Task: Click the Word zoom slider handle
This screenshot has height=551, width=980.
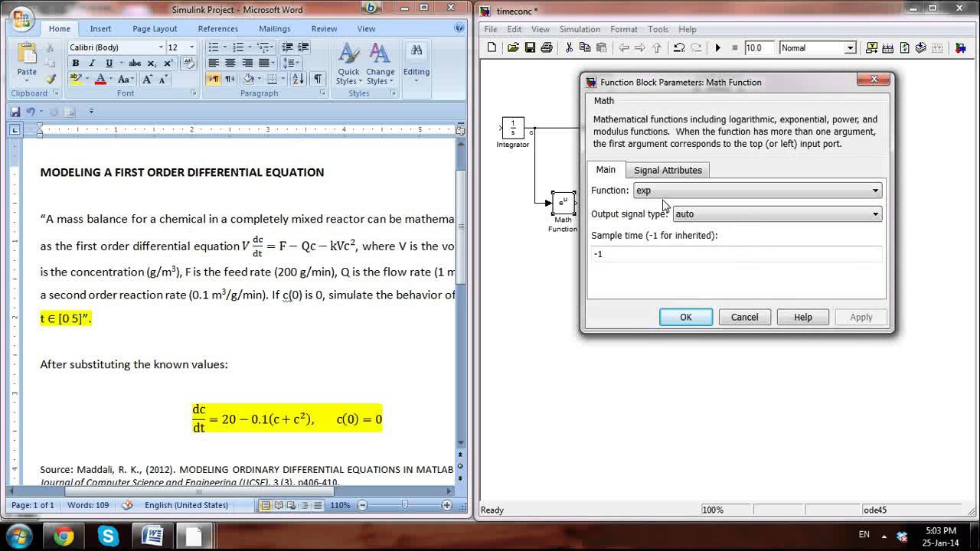Action: click(405, 505)
